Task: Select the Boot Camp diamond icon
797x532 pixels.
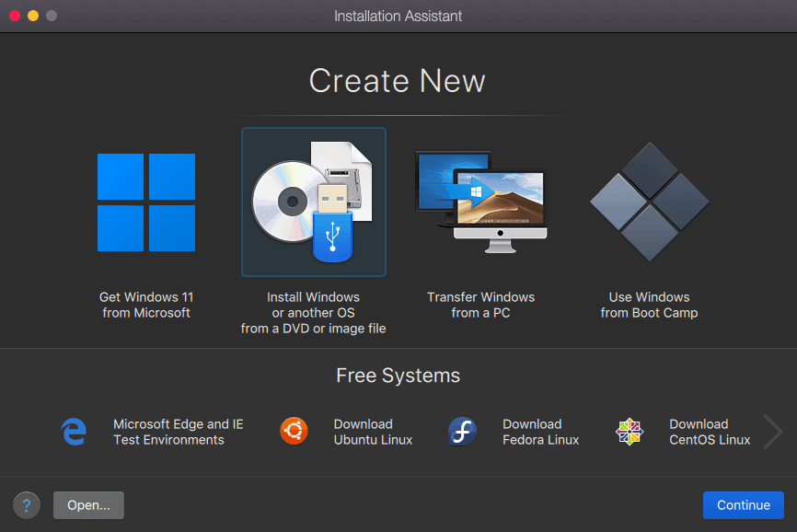Action: pyautogui.click(x=649, y=202)
